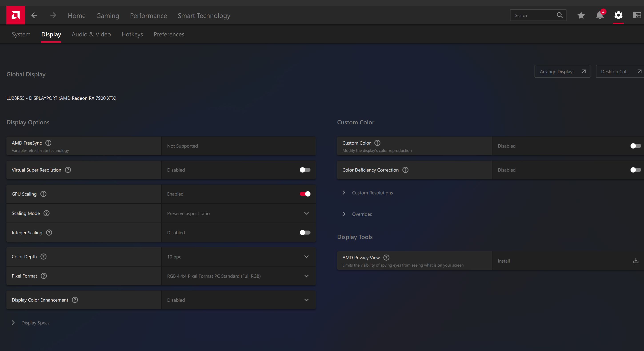The width and height of the screenshot is (644, 351).
Task: Enable Custom Color toggle
Action: (x=636, y=146)
